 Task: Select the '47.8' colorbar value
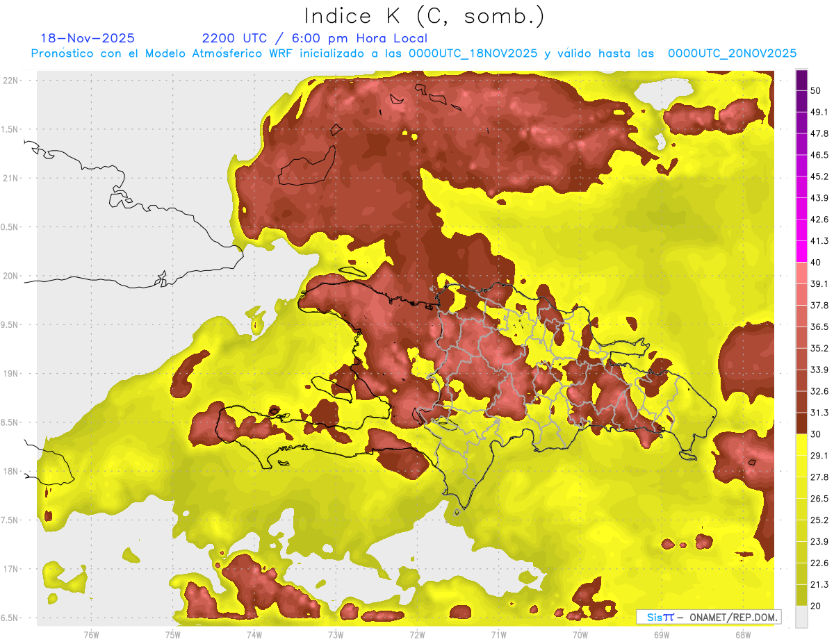pyautogui.click(x=819, y=133)
